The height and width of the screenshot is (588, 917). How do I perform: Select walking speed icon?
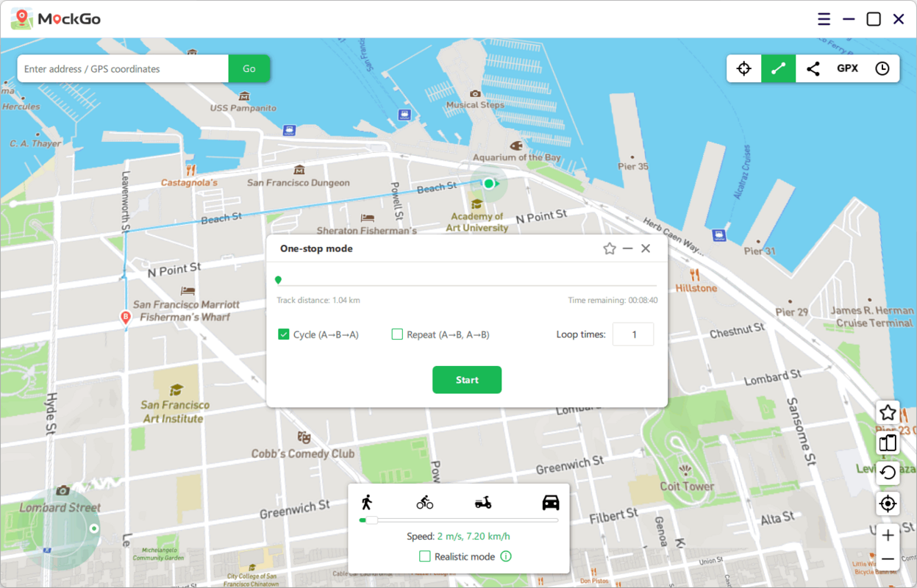(x=366, y=502)
